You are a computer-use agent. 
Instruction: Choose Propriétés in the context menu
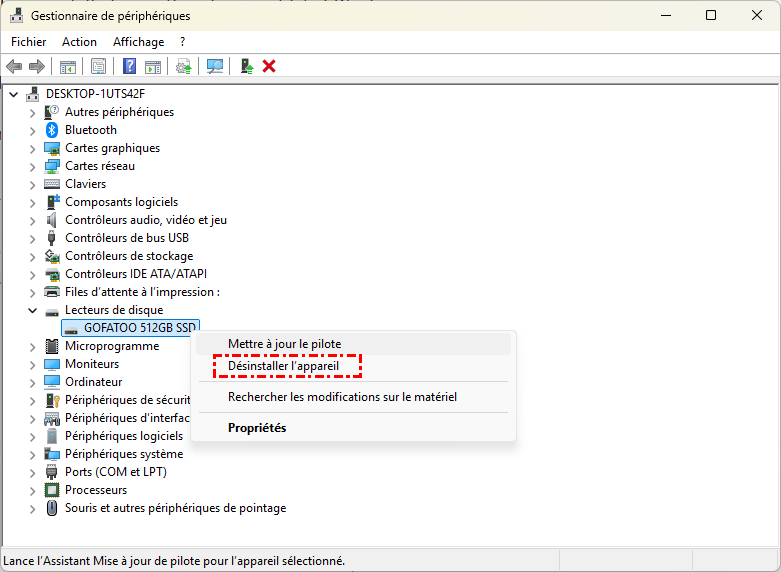(354, 428)
